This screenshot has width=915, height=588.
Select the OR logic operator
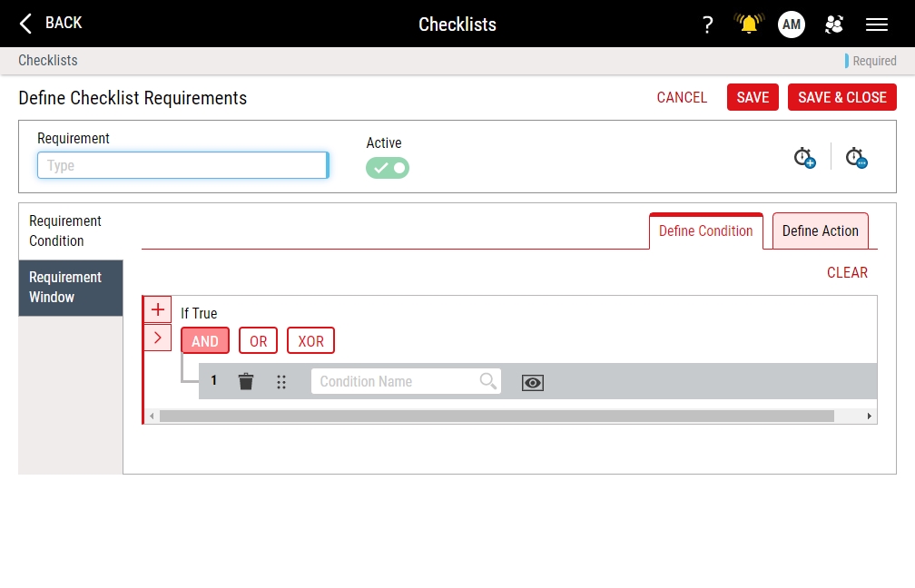tap(259, 341)
